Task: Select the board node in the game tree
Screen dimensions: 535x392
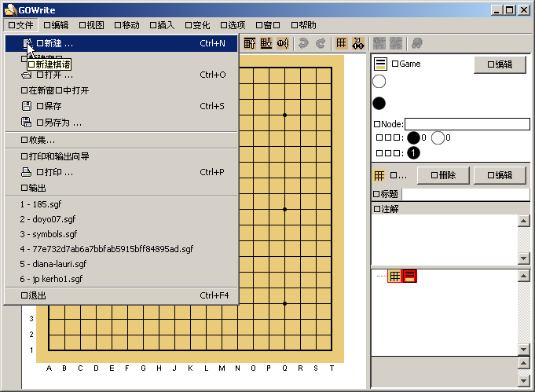Action: coord(394,276)
